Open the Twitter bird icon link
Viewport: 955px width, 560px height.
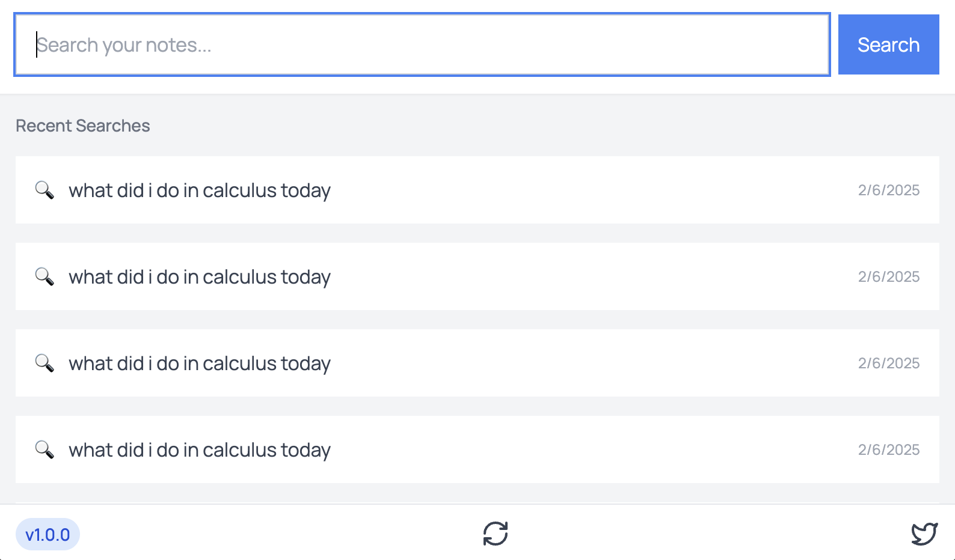pyautogui.click(x=924, y=534)
